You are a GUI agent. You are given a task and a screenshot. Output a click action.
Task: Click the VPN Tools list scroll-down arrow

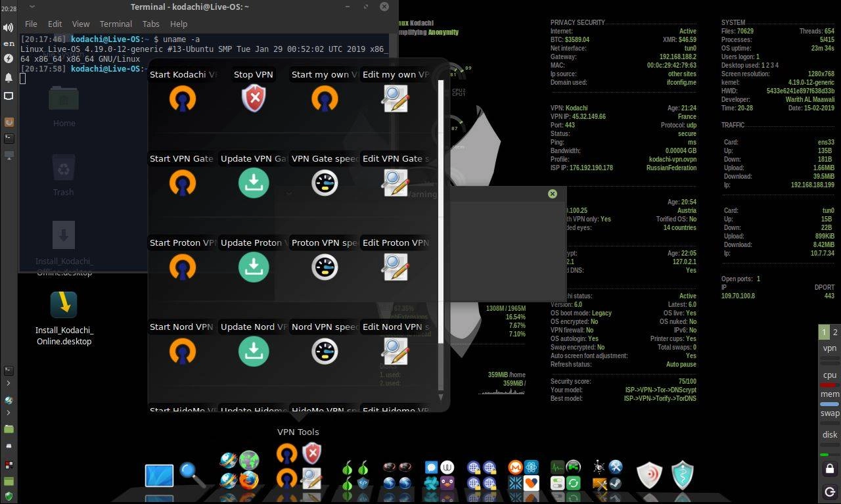coord(441,396)
